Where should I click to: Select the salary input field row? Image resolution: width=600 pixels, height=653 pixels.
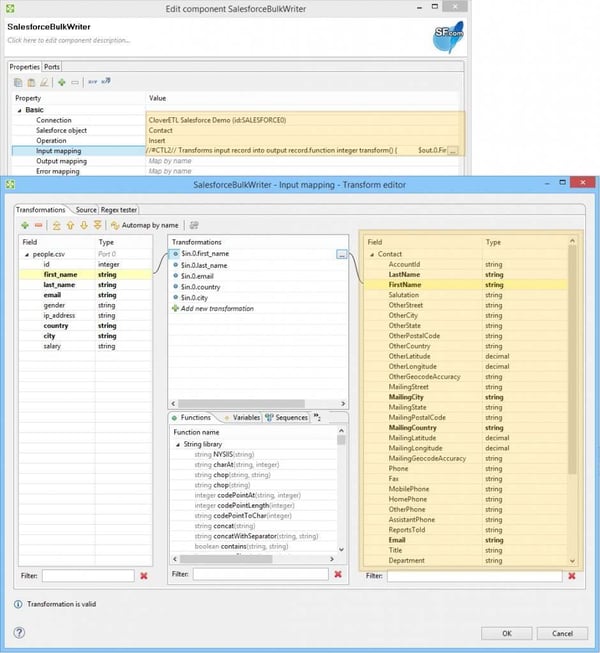tap(86, 346)
